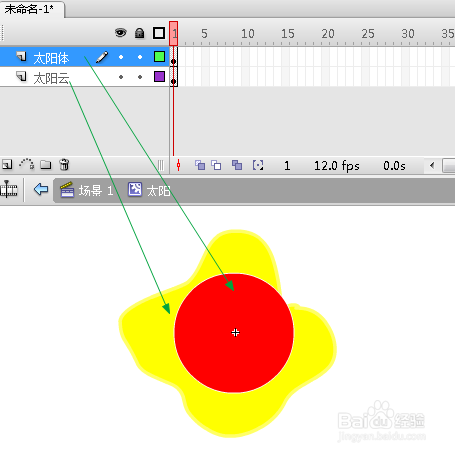Image resolution: width=455 pixels, height=454 pixels.
Task: Click the playhead at frame 1
Action: [x=173, y=33]
